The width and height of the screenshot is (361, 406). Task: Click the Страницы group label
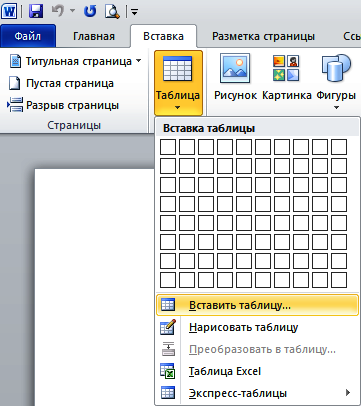pos(74,125)
